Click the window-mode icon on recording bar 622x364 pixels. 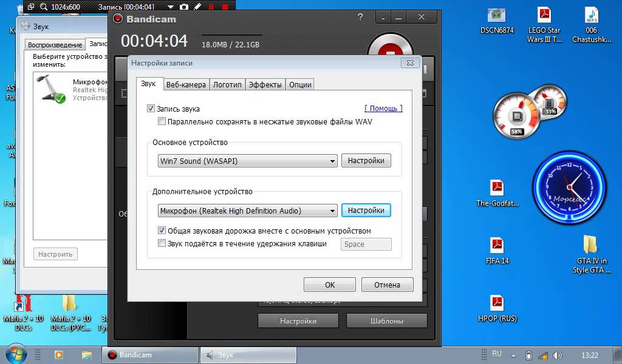coord(30,6)
